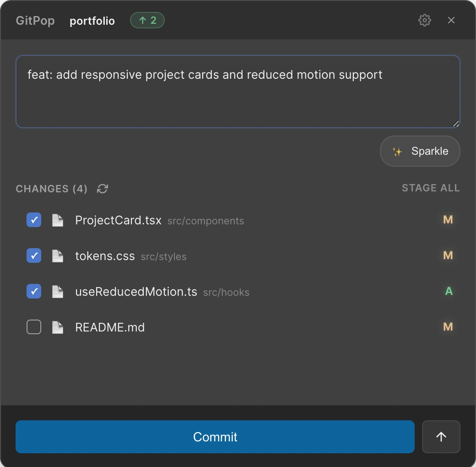Close the GitPop popup
Viewport: 476px width, 467px height.
451,20
